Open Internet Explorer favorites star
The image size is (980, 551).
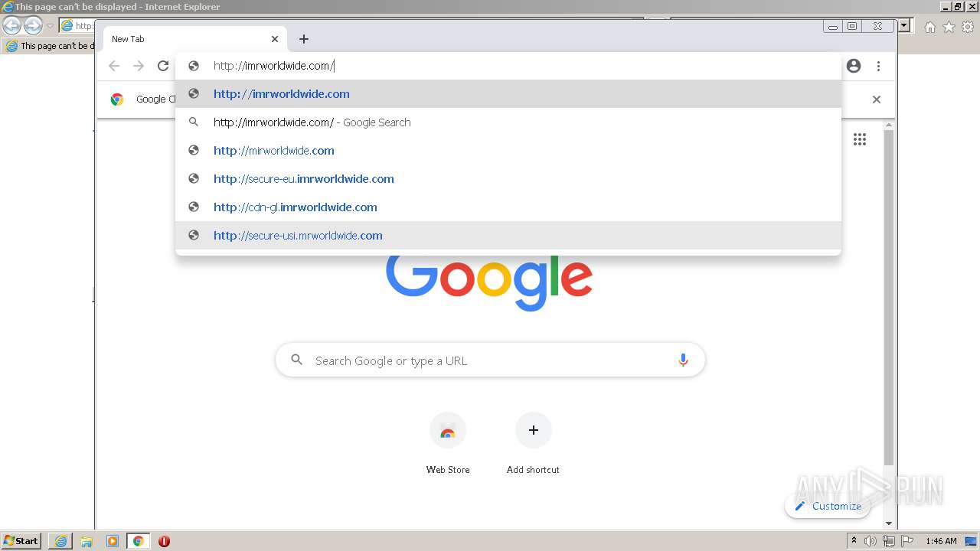click(x=949, y=27)
